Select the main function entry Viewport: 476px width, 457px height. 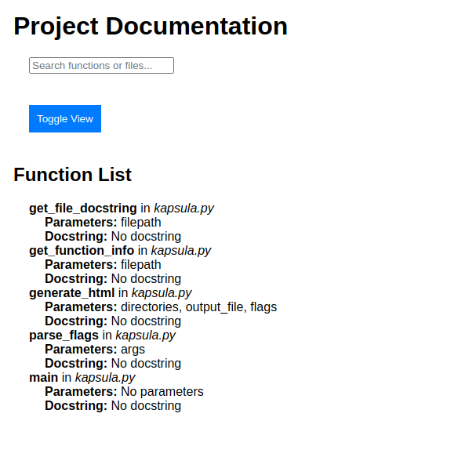coord(43,378)
